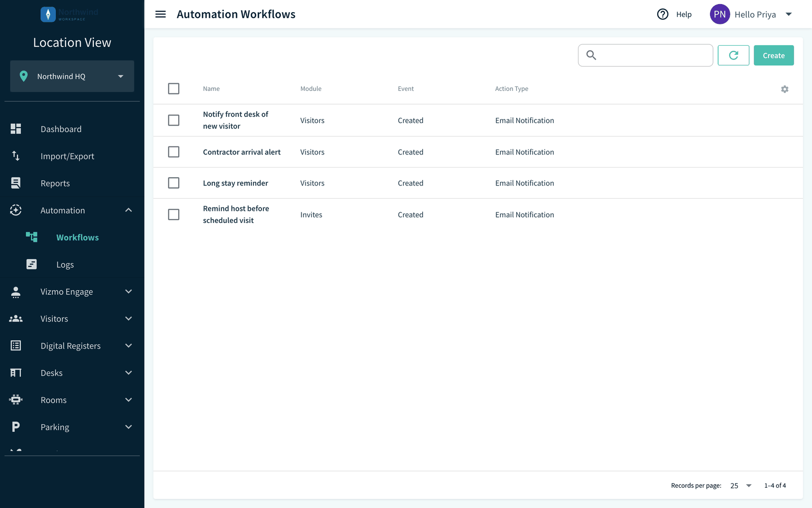Expand the Desks section chevron
This screenshot has width=812, height=508.
coord(128,373)
